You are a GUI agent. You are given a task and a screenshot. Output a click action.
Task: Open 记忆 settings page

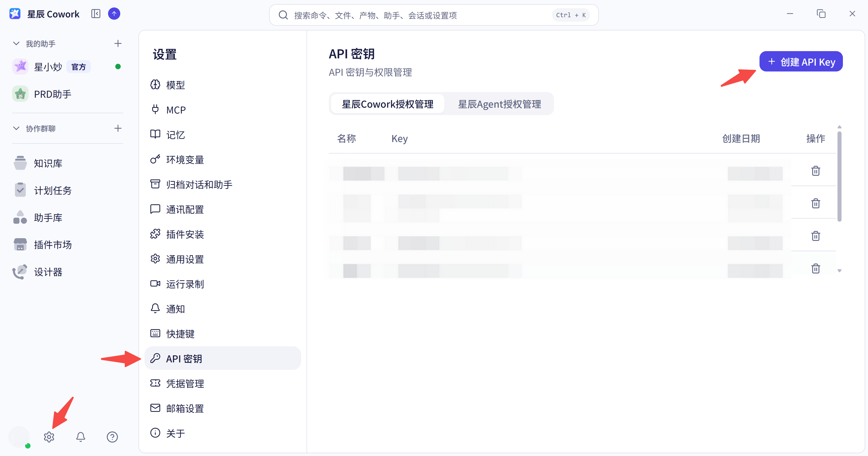coord(222,135)
